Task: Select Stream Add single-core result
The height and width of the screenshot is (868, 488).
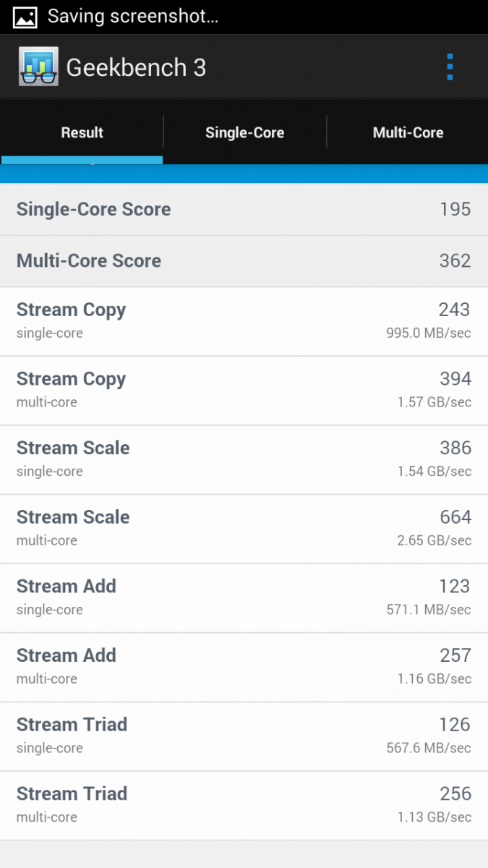Action: click(244, 598)
